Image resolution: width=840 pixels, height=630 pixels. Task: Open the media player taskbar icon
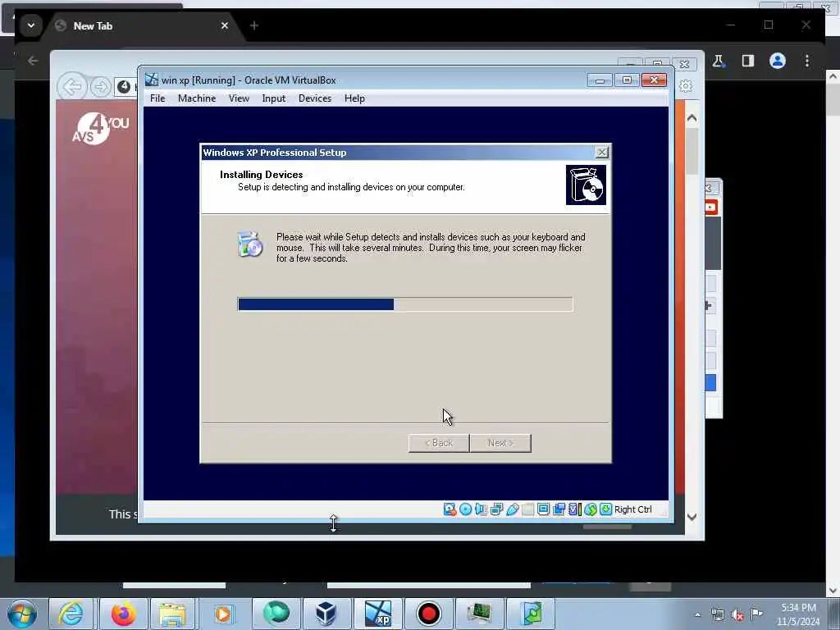[x=223, y=614]
